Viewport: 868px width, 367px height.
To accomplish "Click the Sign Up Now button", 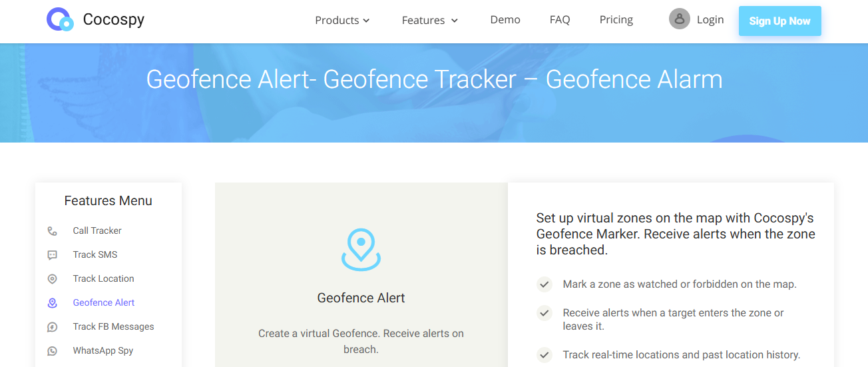I will [x=779, y=21].
